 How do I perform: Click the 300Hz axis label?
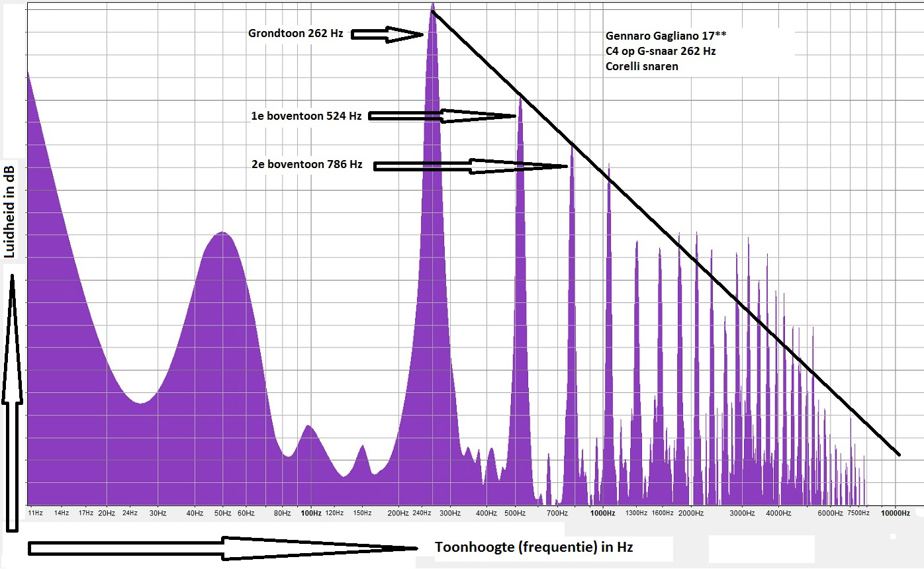tap(451, 513)
